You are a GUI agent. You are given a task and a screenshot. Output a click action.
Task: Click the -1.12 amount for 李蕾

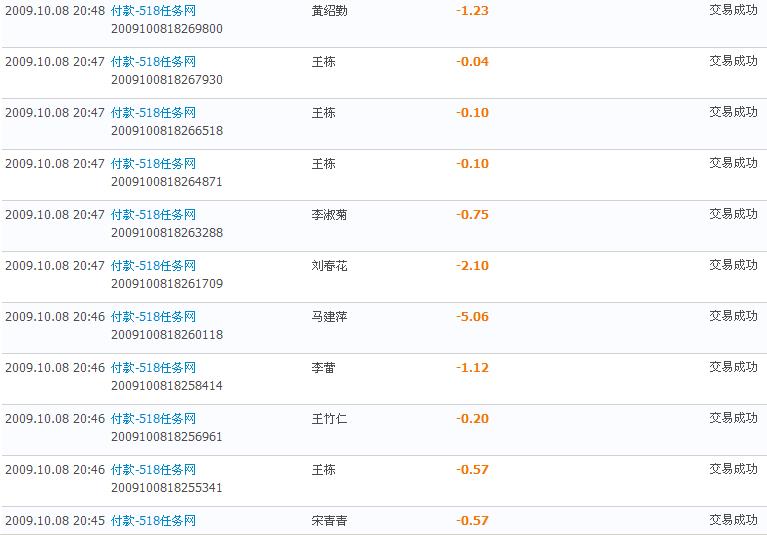pos(472,368)
